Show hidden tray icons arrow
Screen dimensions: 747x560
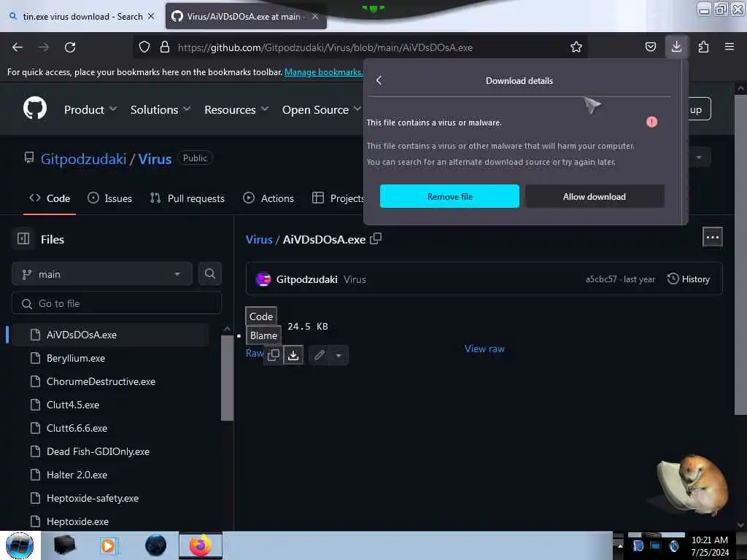[620, 545]
